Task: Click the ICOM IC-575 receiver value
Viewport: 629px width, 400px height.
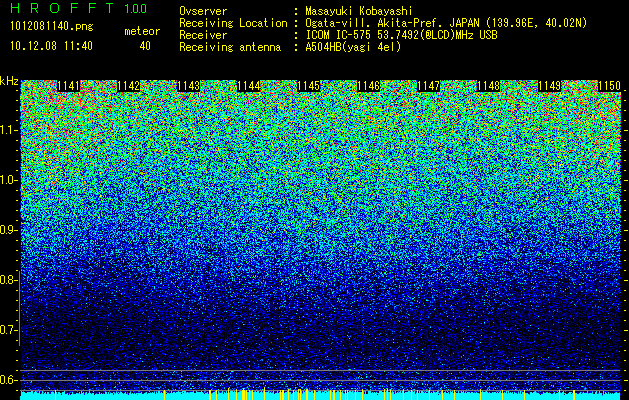Action: click(x=401, y=35)
